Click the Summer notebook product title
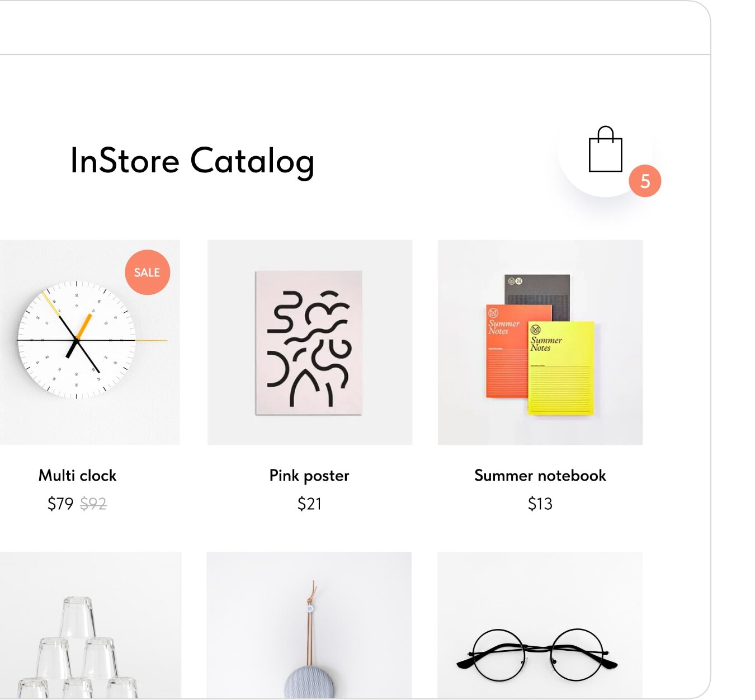 (x=539, y=476)
